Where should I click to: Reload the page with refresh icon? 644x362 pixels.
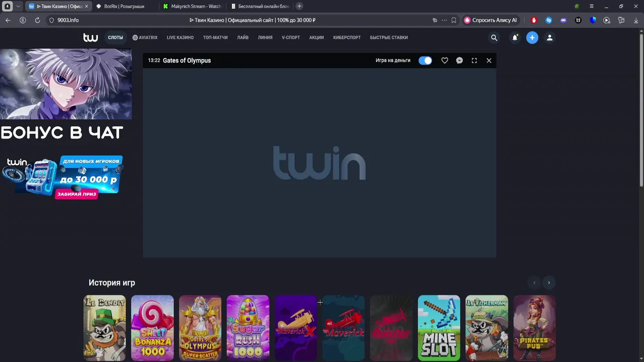click(37, 20)
